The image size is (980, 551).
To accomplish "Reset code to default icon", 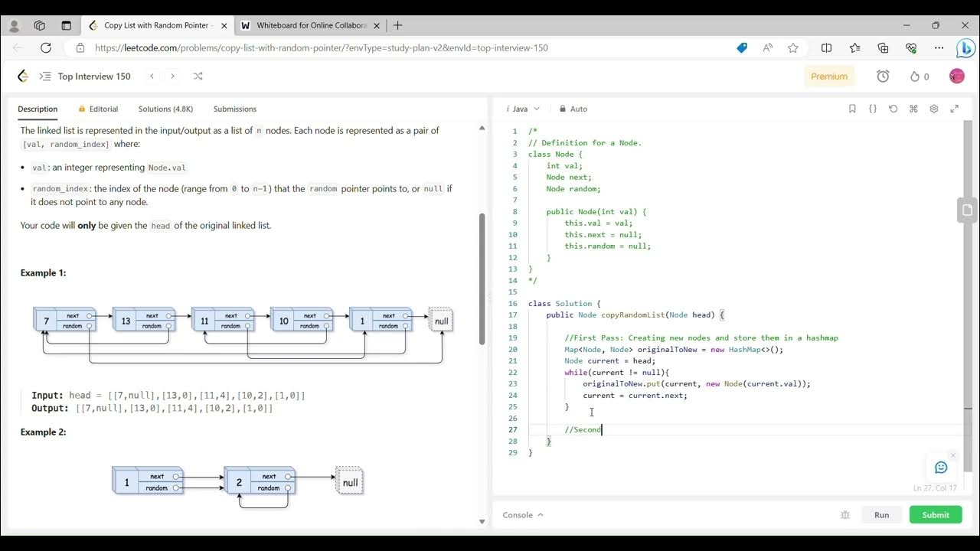I will [893, 109].
